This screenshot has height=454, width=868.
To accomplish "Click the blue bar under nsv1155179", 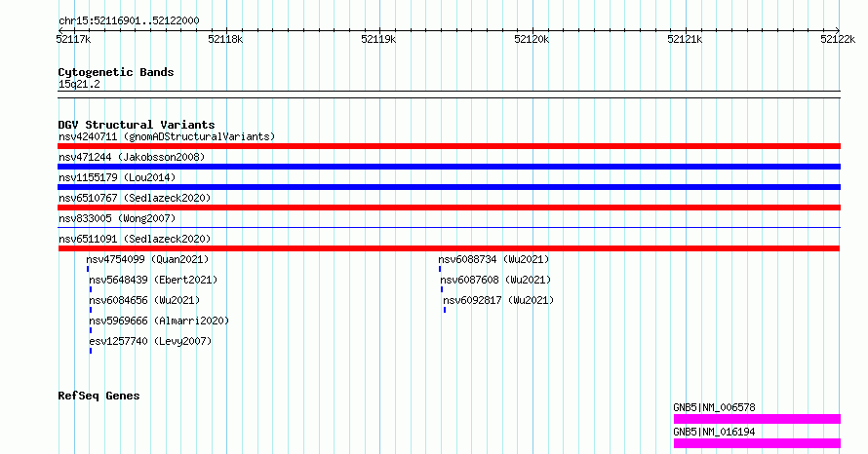I will coord(449,187).
